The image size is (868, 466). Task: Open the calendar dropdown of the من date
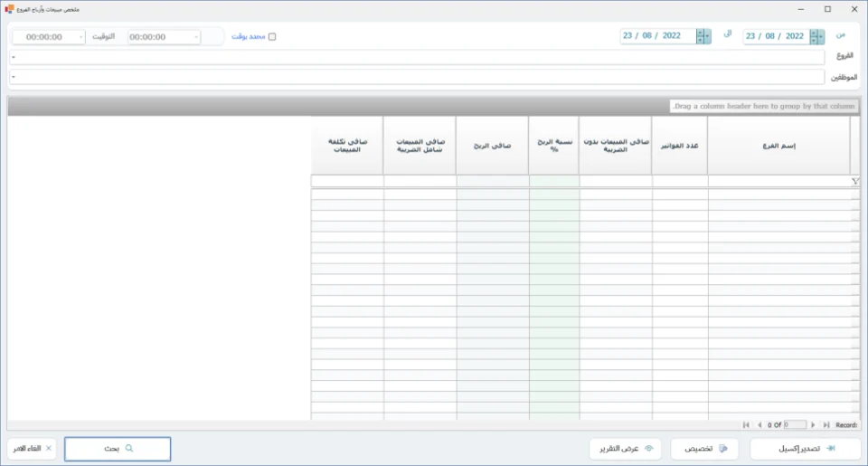(x=821, y=36)
